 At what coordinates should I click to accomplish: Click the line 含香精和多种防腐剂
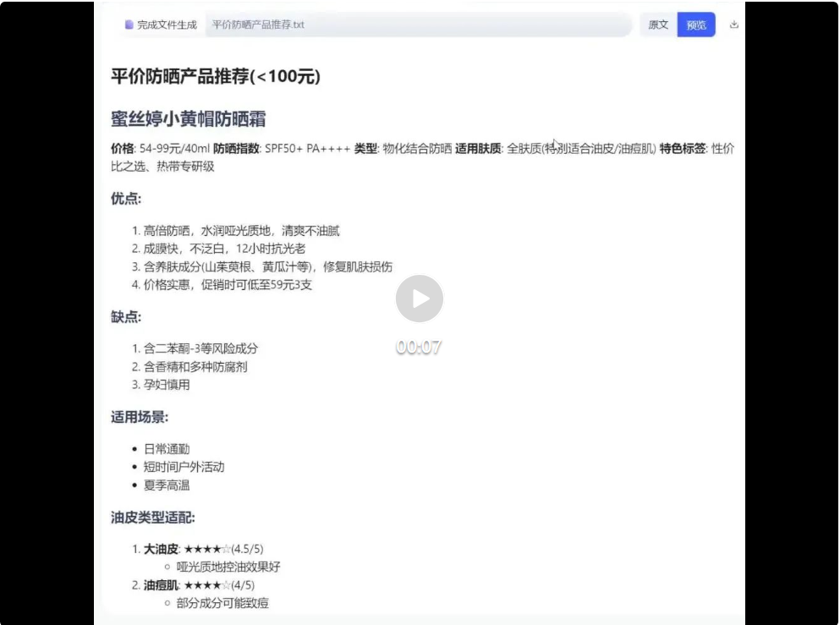pyautogui.click(x=195, y=367)
